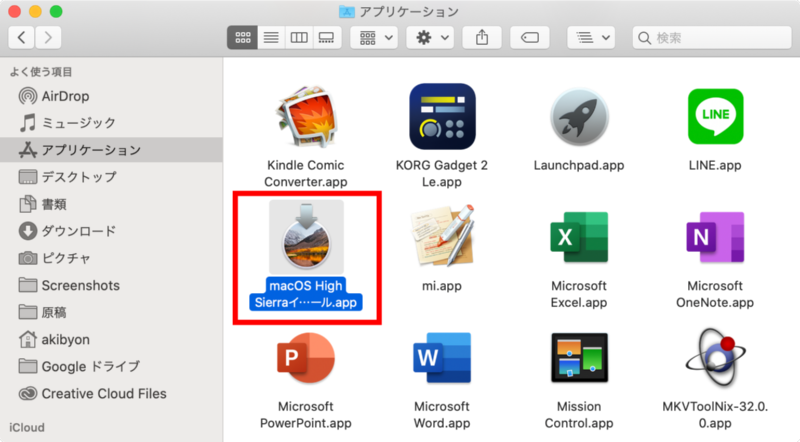Switch to list view mode

point(270,38)
